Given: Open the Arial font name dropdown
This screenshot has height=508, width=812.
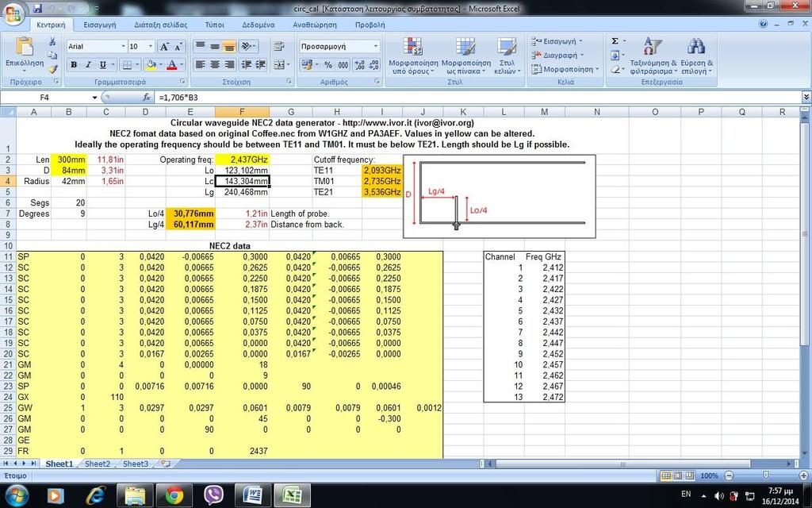Looking at the screenshot, I should pos(123,47).
